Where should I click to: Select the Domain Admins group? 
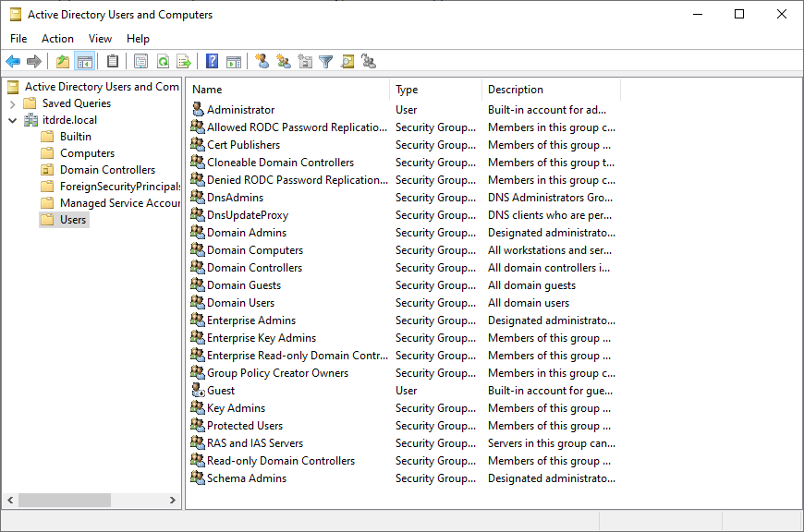pyautogui.click(x=247, y=232)
